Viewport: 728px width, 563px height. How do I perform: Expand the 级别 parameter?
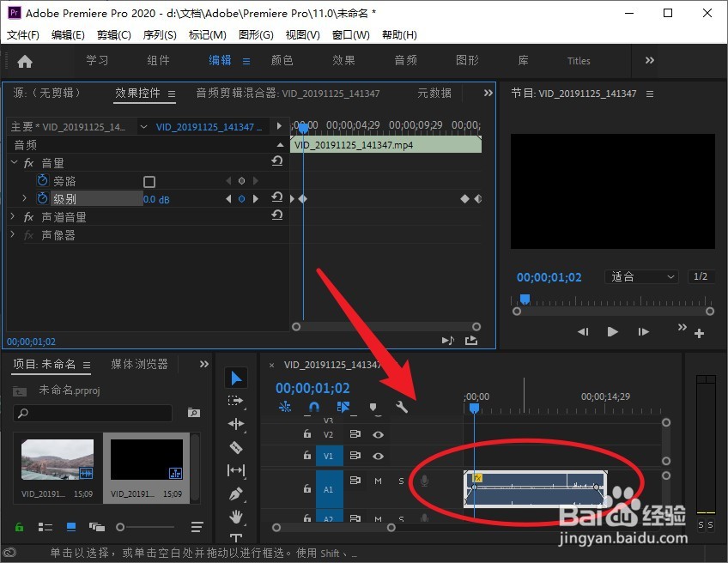coord(24,198)
